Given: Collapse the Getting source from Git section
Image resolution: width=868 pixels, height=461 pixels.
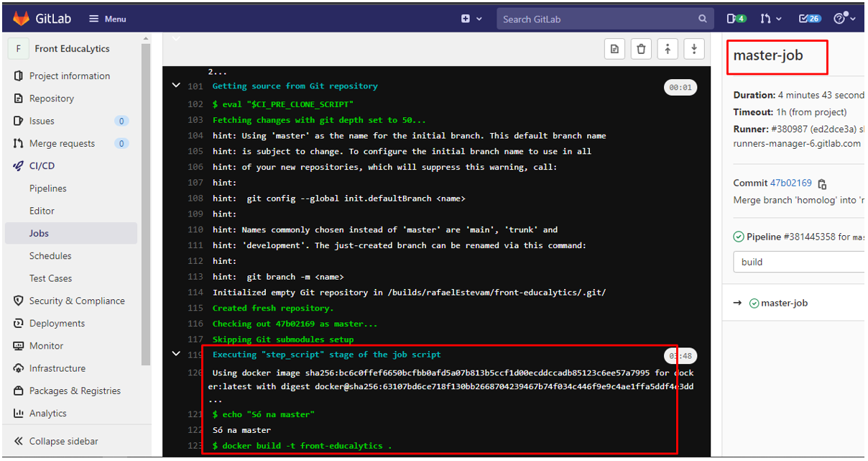Looking at the screenshot, I should [x=176, y=86].
